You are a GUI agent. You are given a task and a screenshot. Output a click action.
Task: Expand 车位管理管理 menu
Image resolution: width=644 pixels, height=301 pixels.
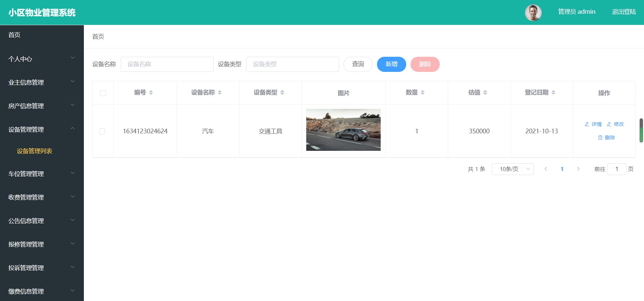(42, 174)
